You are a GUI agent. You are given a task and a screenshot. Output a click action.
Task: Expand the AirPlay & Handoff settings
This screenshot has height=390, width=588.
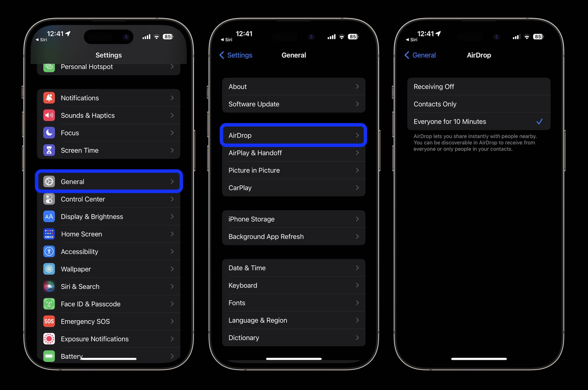(x=294, y=152)
